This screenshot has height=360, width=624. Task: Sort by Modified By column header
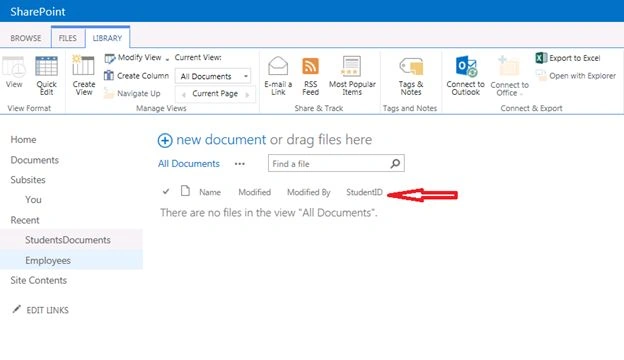[x=309, y=192]
